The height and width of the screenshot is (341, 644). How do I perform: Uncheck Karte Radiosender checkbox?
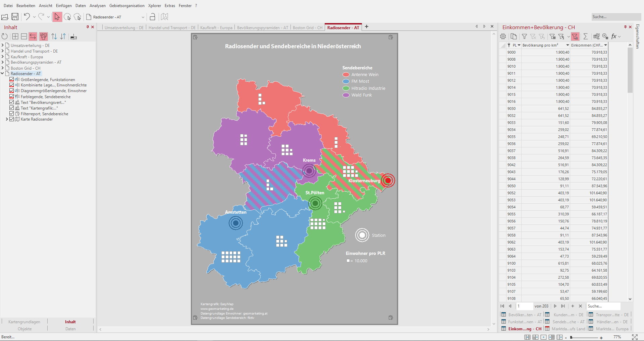(x=12, y=119)
